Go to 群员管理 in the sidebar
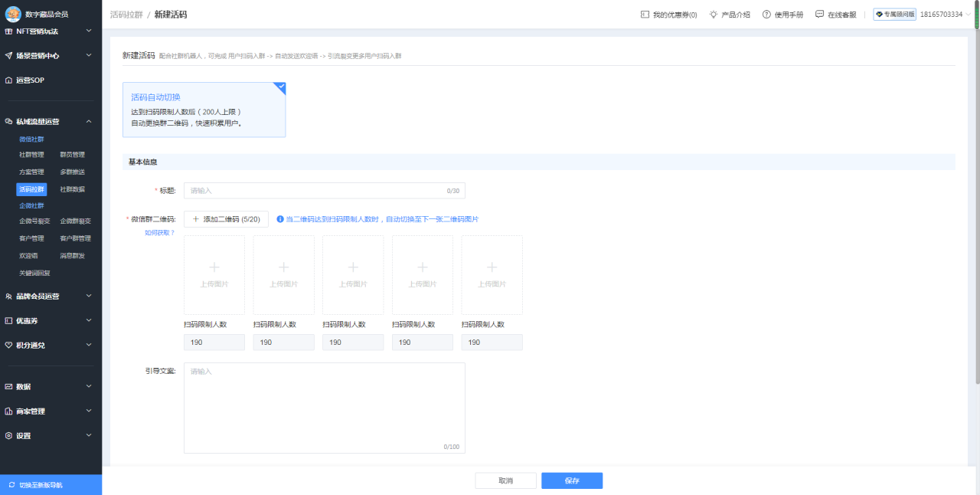This screenshot has height=495, width=980. [x=73, y=155]
